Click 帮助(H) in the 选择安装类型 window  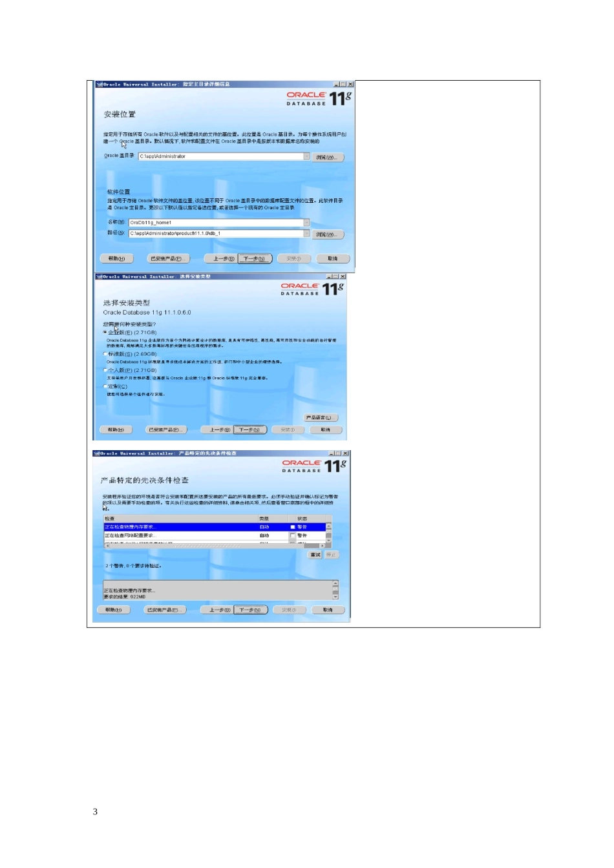(x=116, y=429)
